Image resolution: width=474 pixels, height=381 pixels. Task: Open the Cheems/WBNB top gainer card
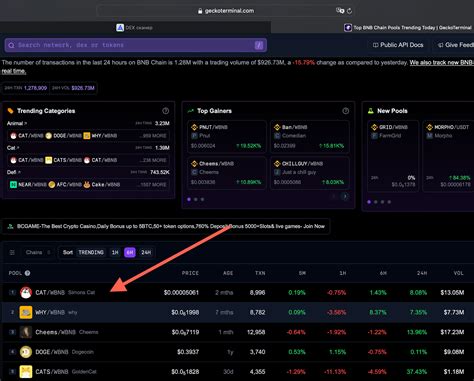click(x=227, y=173)
